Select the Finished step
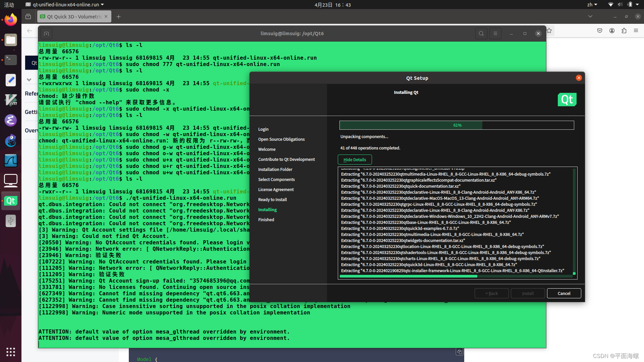 [x=266, y=220]
